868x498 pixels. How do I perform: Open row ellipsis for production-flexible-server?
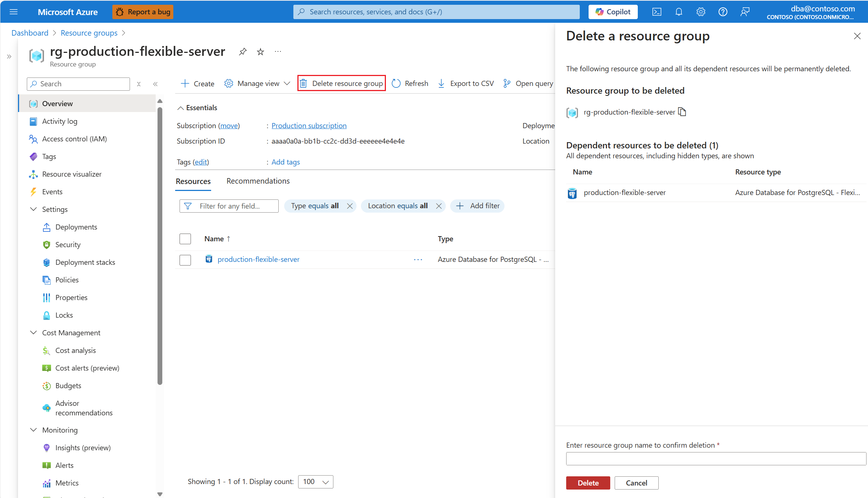pyautogui.click(x=418, y=260)
